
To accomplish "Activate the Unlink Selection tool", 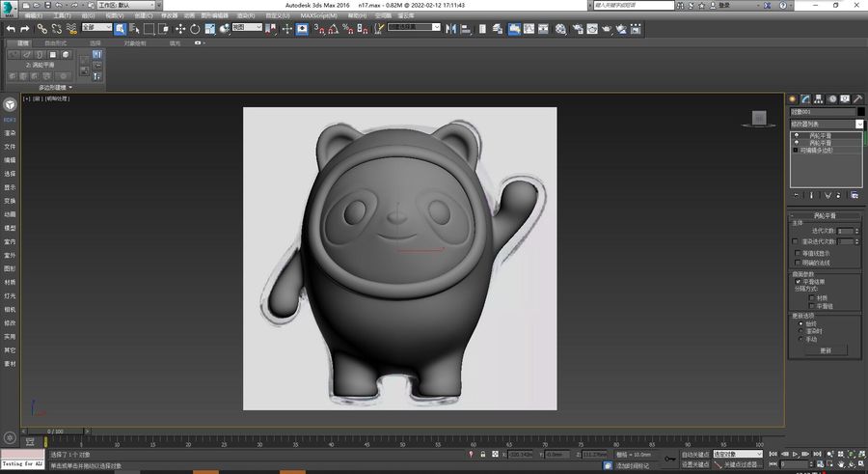I will 57,29.
